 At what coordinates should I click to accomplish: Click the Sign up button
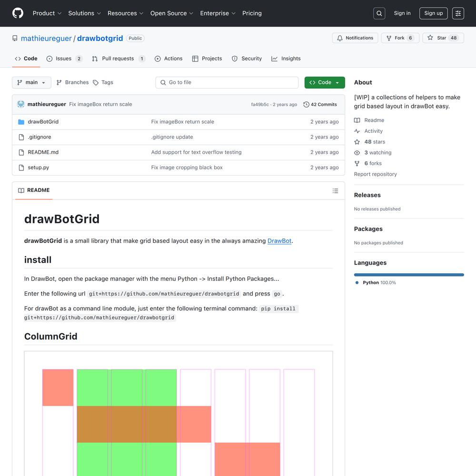click(434, 13)
